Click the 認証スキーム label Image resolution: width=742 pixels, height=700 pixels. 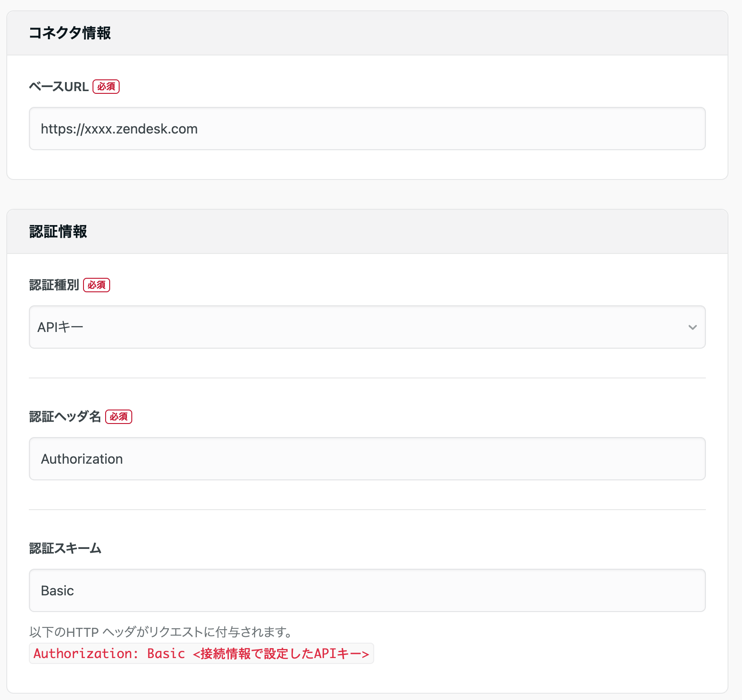(65, 548)
